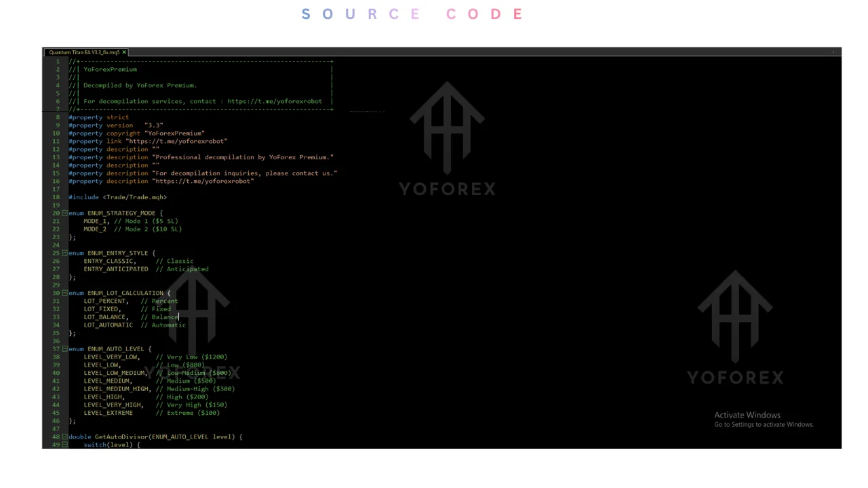Fold the GetAutoDivisor function block
The image size is (868, 488).
[x=65, y=436]
